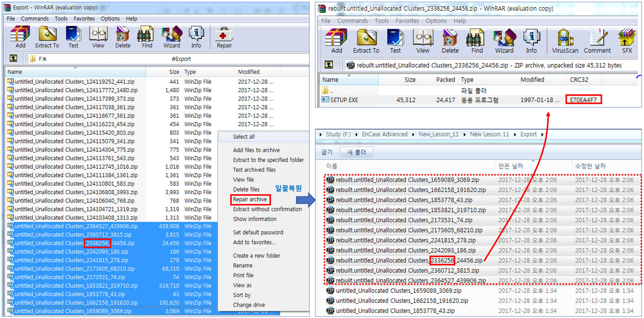The height and width of the screenshot is (318, 644).
Task: Choose Test archived files from context menu
Action: (x=255, y=169)
